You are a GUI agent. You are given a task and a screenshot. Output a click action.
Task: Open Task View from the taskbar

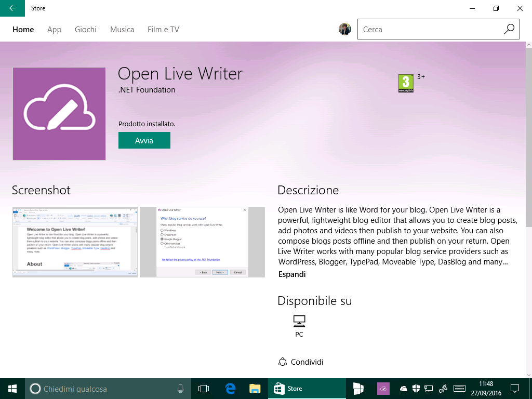(x=204, y=389)
